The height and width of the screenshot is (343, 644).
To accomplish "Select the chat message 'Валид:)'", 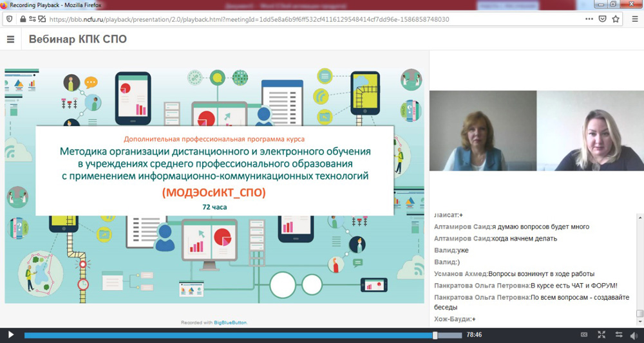I will pyautogui.click(x=448, y=262).
